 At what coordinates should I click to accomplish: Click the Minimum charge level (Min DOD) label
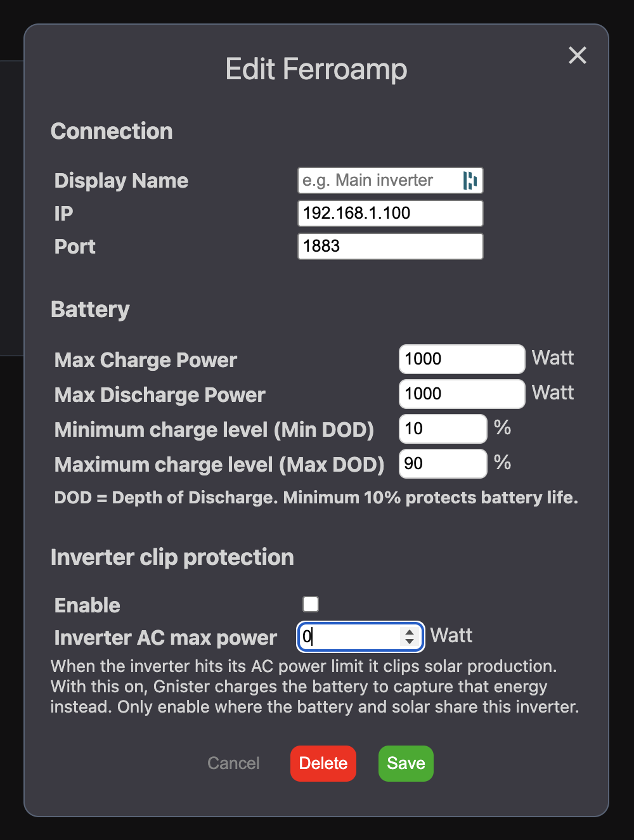(x=214, y=430)
